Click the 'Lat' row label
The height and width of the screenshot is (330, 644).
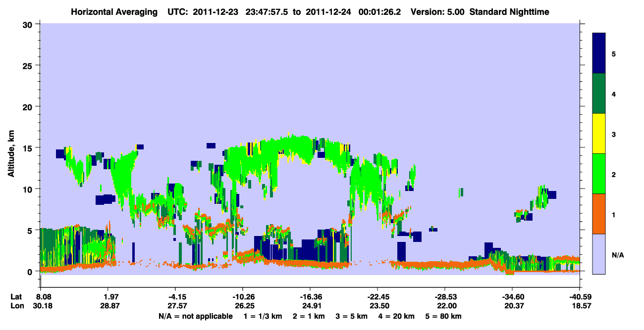point(17,297)
